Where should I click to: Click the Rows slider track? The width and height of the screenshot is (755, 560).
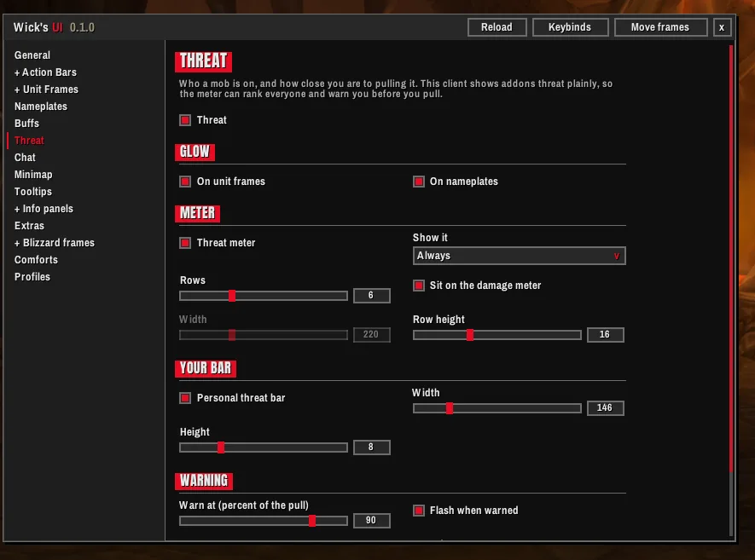pyautogui.click(x=264, y=296)
